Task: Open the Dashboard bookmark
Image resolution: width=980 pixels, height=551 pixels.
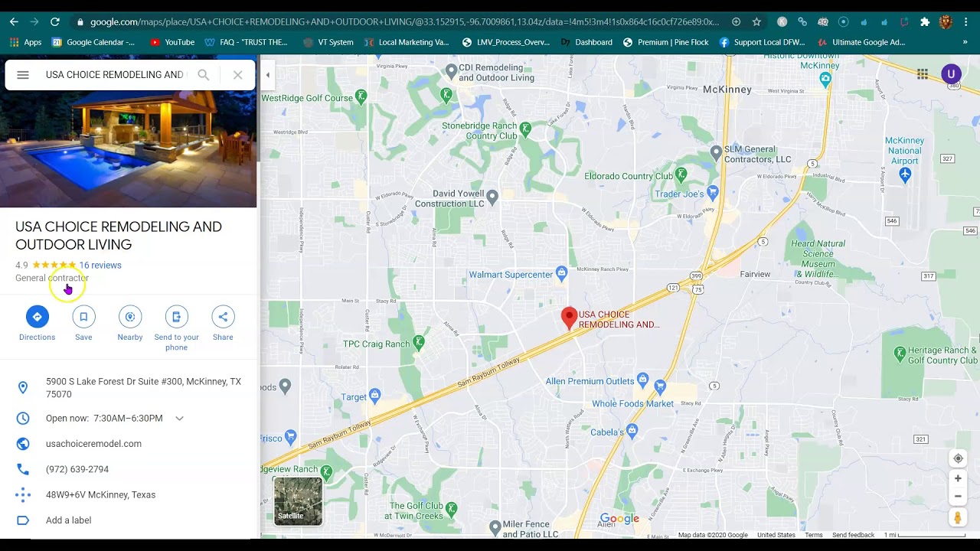Action: (x=586, y=42)
